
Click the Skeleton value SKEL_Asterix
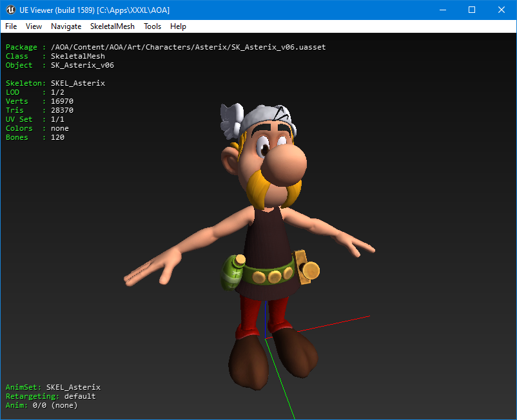pos(78,83)
